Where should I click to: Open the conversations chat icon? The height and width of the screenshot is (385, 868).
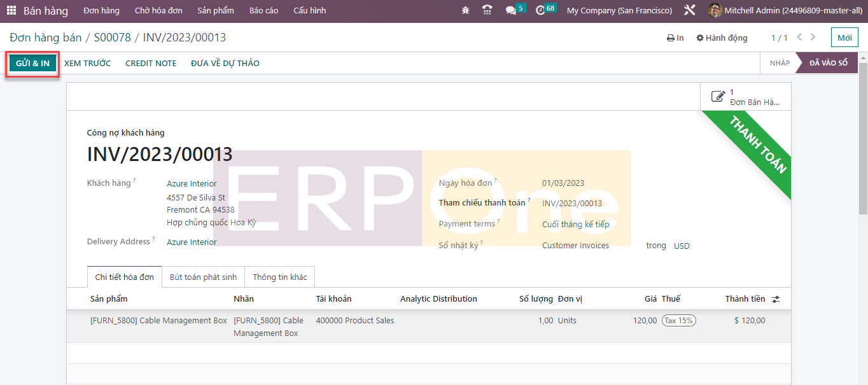point(511,11)
